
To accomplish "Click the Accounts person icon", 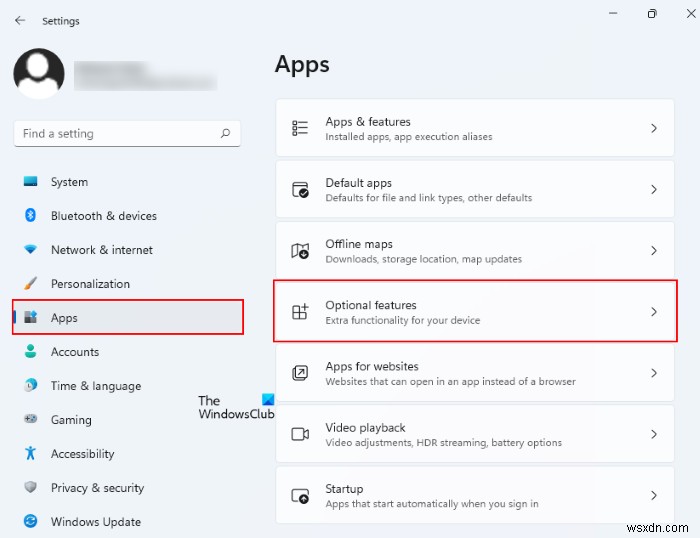I will [x=30, y=351].
